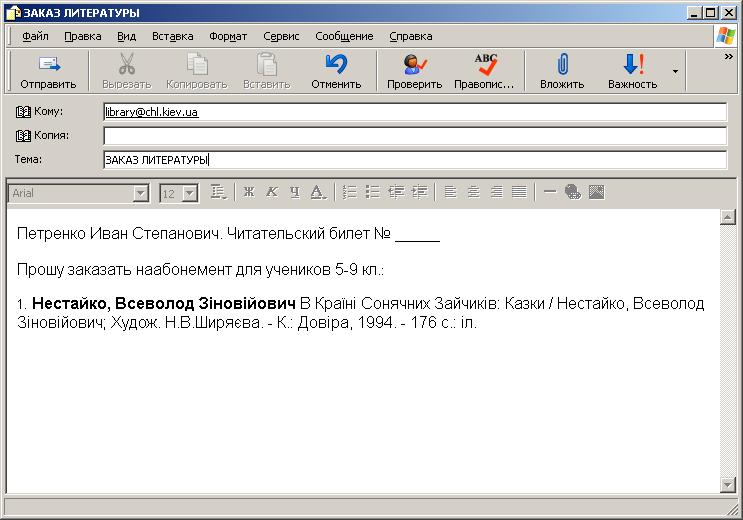
Task: Align text to the right
Action: pyautogui.click(x=497, y=192)
